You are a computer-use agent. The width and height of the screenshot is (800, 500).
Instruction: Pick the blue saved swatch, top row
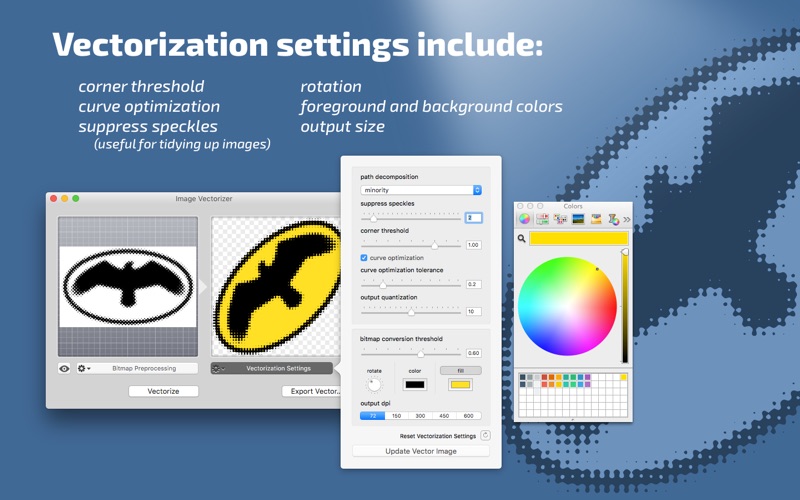(x=581, y=378)
